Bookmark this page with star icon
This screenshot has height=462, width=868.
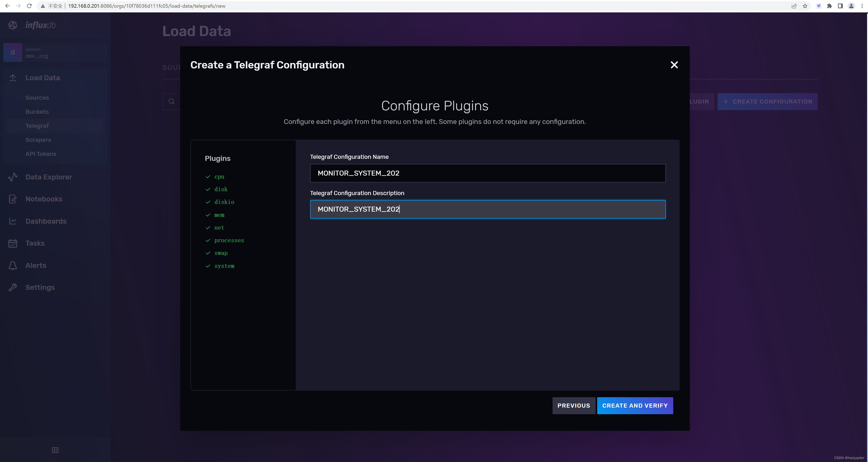[x=805, y=6]
